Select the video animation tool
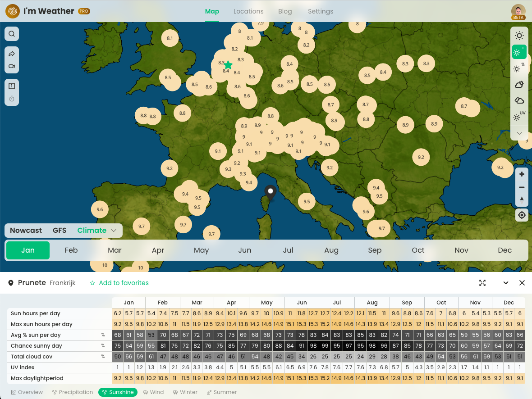This screenshot has width=532, height=399. click(x=11, y=67)
